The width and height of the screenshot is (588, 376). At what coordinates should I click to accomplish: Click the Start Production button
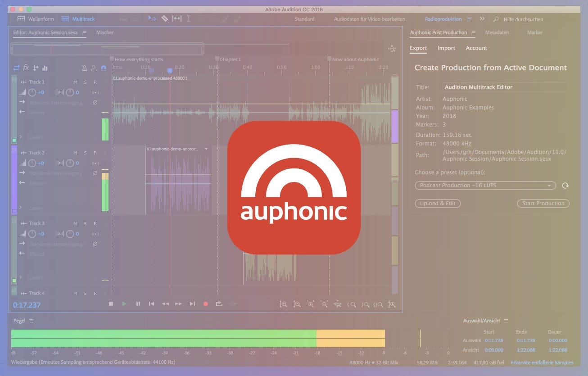coord(543,203)
